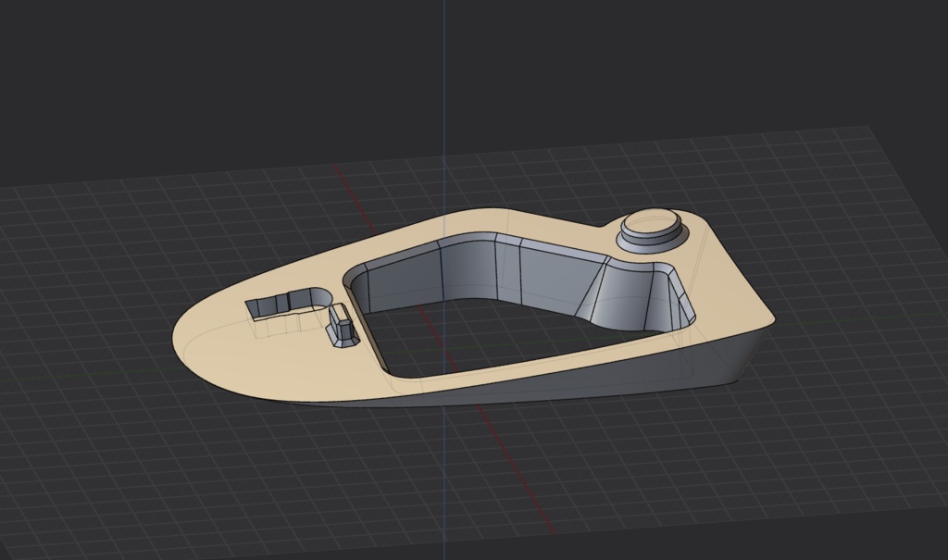Select the dark outer side wall of the model
Screen dimensions: 948x560
[605, 378]
